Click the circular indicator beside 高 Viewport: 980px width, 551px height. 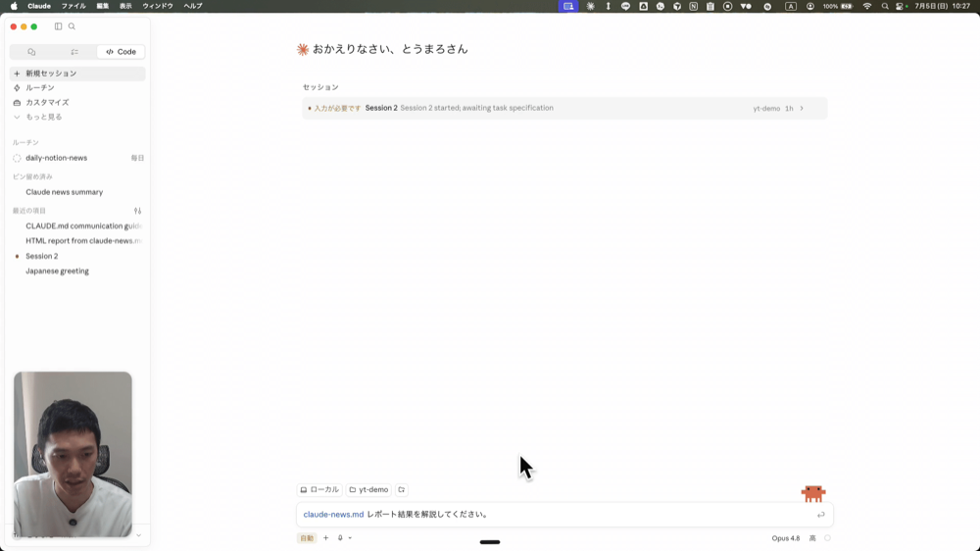(x=827, y=538)
